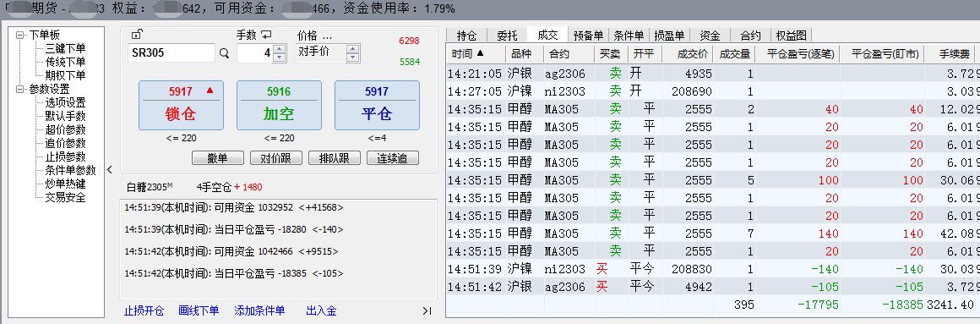Open 选项设置 in the tree
Image resolution: width=980 pixels, height=324 pixels.
[66, 102]
